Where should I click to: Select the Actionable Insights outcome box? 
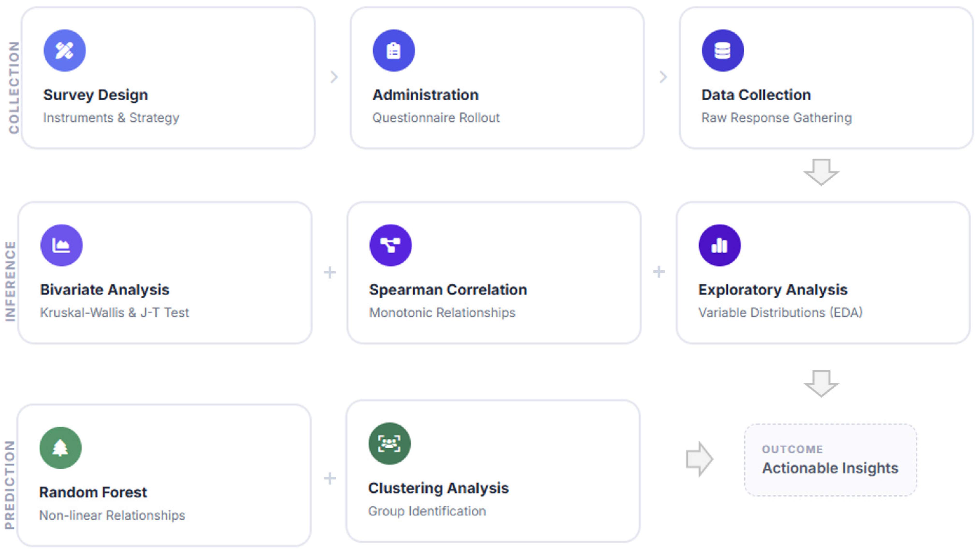831,460
